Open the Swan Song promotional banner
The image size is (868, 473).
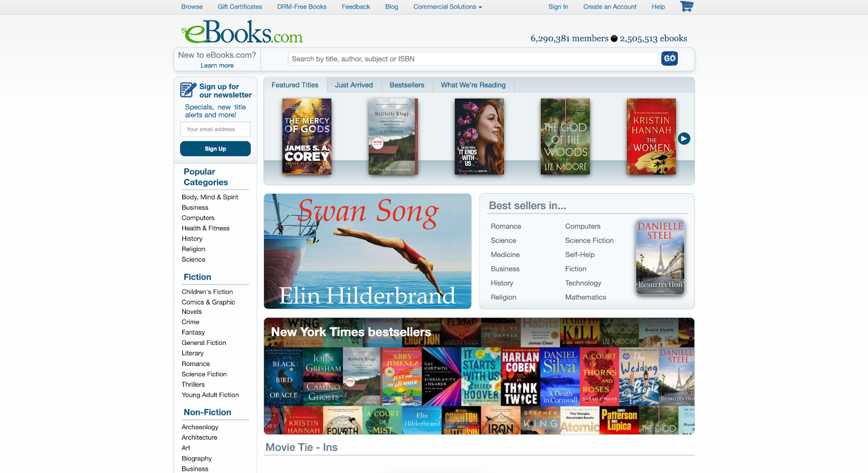pos(367,251)
